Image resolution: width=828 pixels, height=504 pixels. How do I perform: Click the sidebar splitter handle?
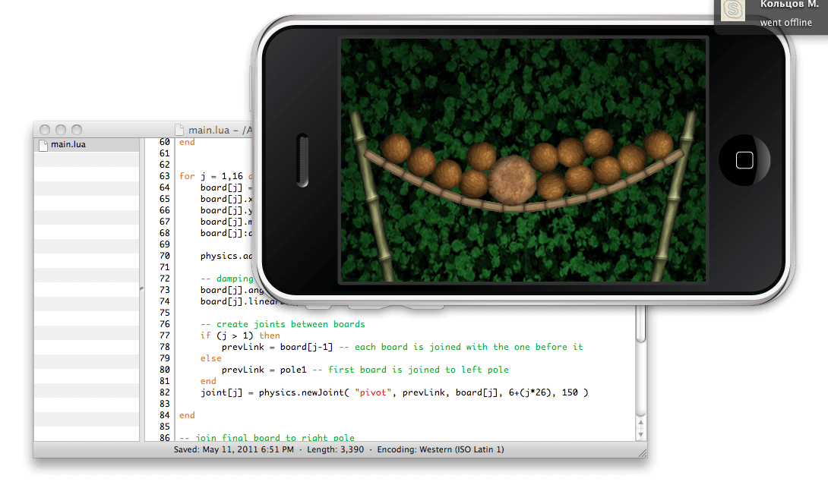click(141, 288)
